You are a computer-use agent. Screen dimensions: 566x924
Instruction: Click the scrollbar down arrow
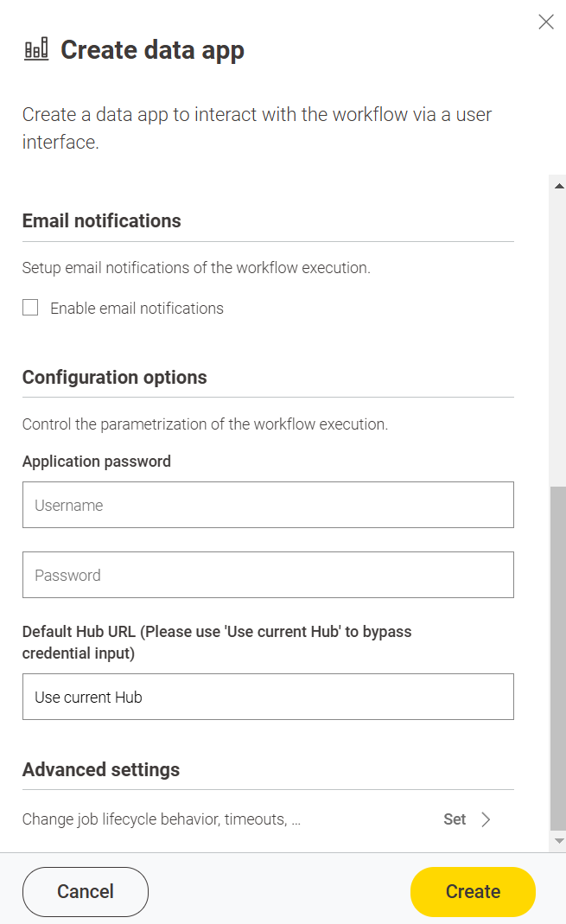(558, 840)
